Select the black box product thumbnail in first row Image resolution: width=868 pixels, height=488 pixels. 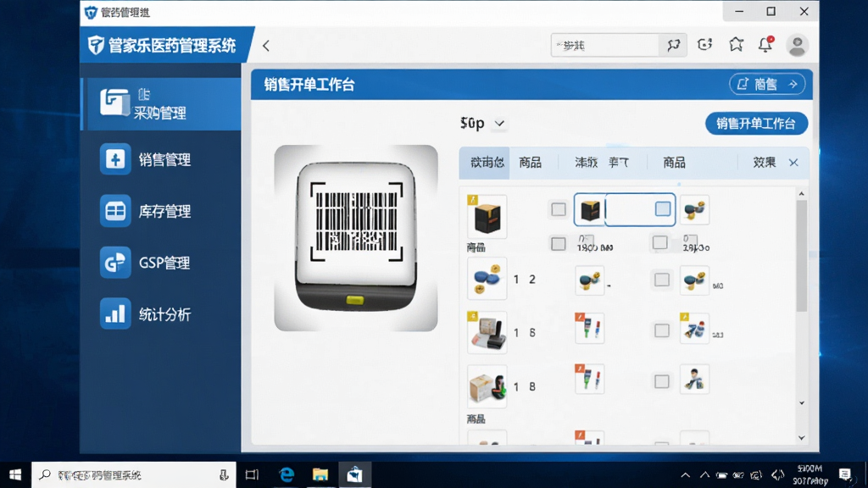487,216
